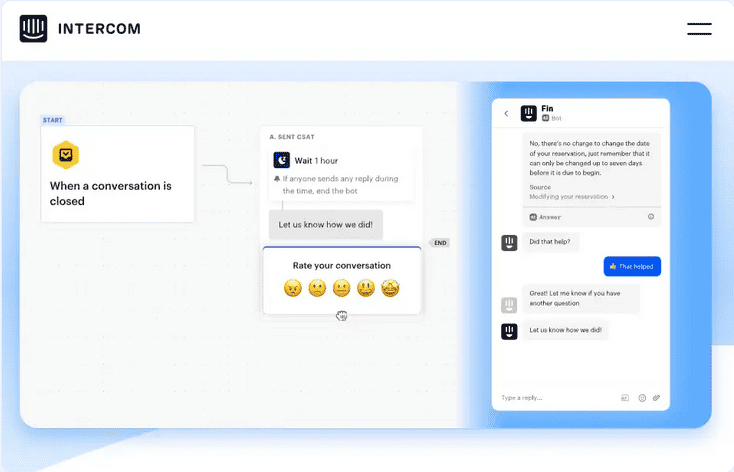Viewport: 734px width, 472px height.
Task: Click the 'Did that help?' message
Action: (550, 242)
